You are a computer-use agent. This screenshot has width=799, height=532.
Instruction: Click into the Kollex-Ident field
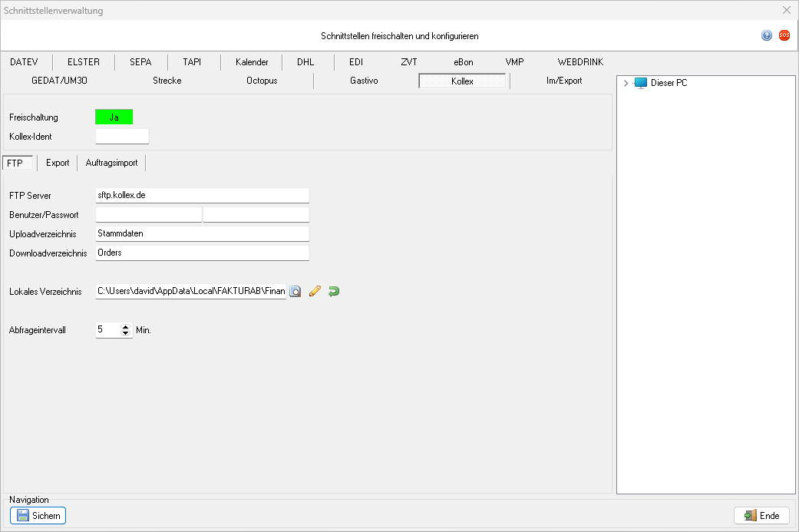[x=122, y=137]
